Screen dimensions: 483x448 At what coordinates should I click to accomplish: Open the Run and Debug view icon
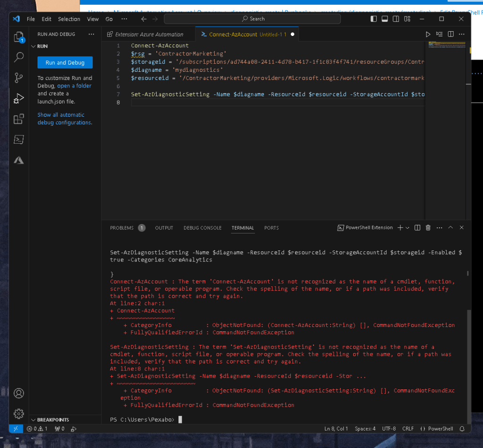pyautogui.click(x=19, y=98)
